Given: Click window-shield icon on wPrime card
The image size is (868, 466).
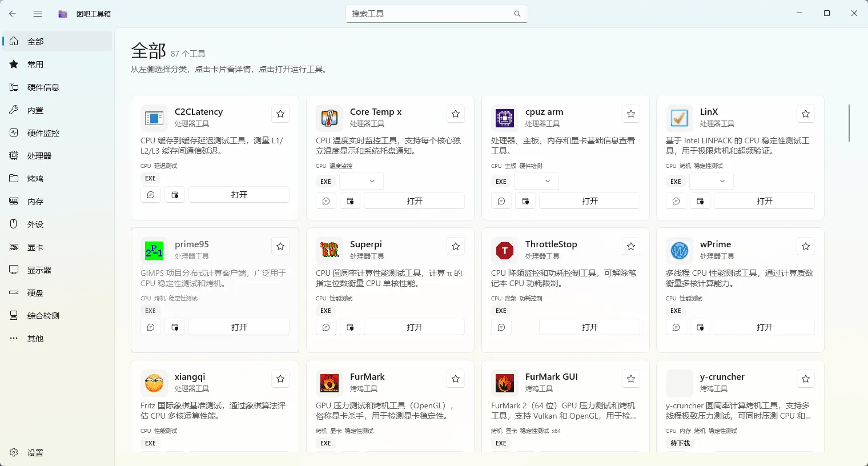Looking at the screenshot, I should pos(700,327).
